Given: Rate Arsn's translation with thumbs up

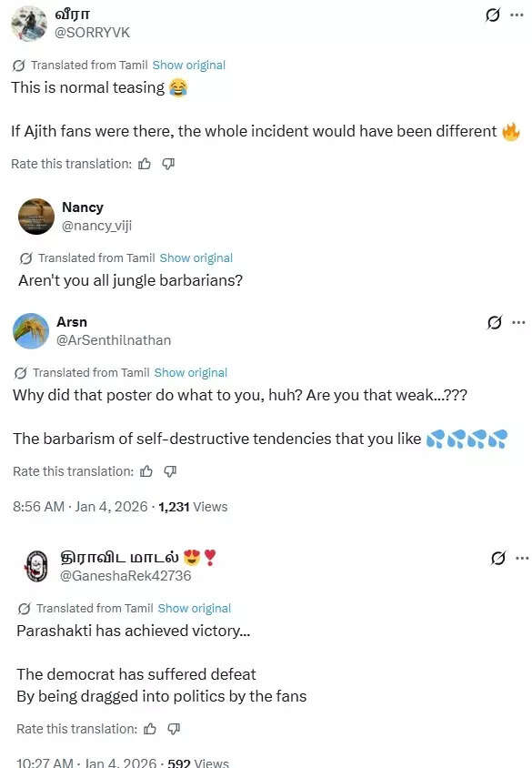Looking at the screenshot, I should pos(146,471).
